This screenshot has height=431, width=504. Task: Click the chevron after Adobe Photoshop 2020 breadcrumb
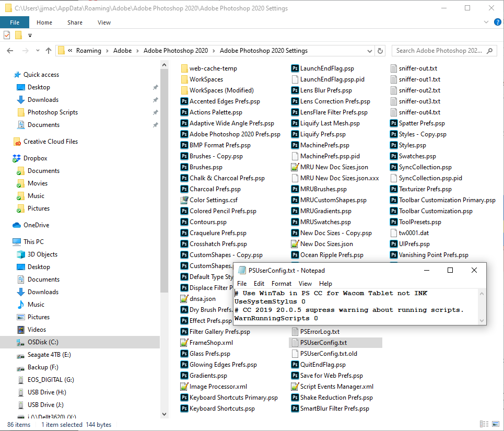tap(214, 51)
